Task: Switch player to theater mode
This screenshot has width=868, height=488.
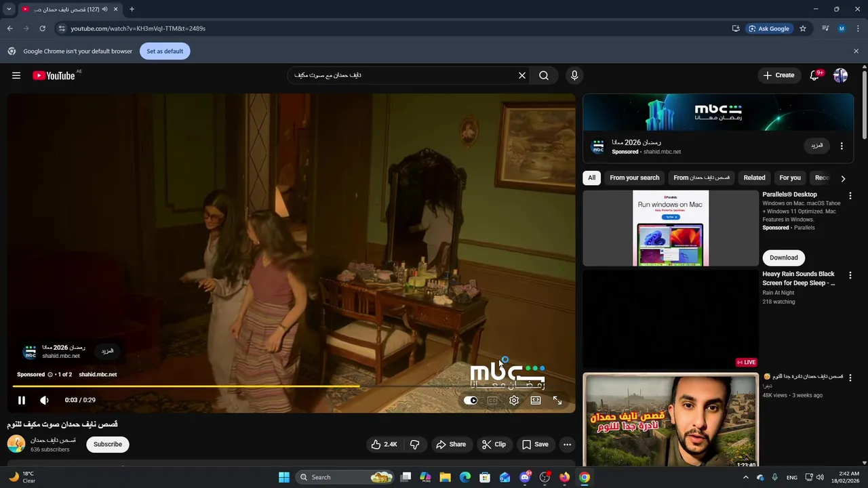Action: (x=536, y=401)
